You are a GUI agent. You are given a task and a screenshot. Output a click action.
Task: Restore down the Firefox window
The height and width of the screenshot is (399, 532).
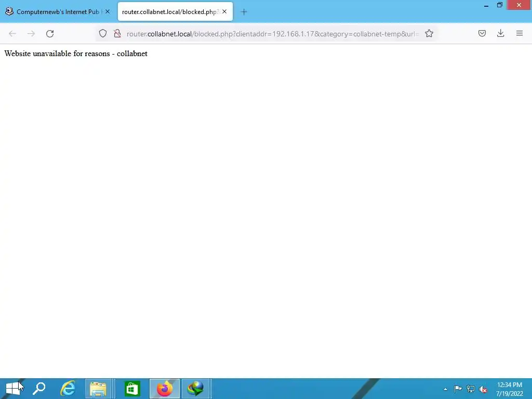point(499,5)
